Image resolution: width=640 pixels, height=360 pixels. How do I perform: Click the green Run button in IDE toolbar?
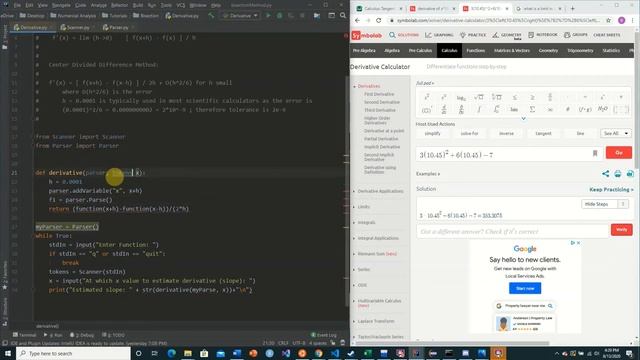click(x=268, y=16)
